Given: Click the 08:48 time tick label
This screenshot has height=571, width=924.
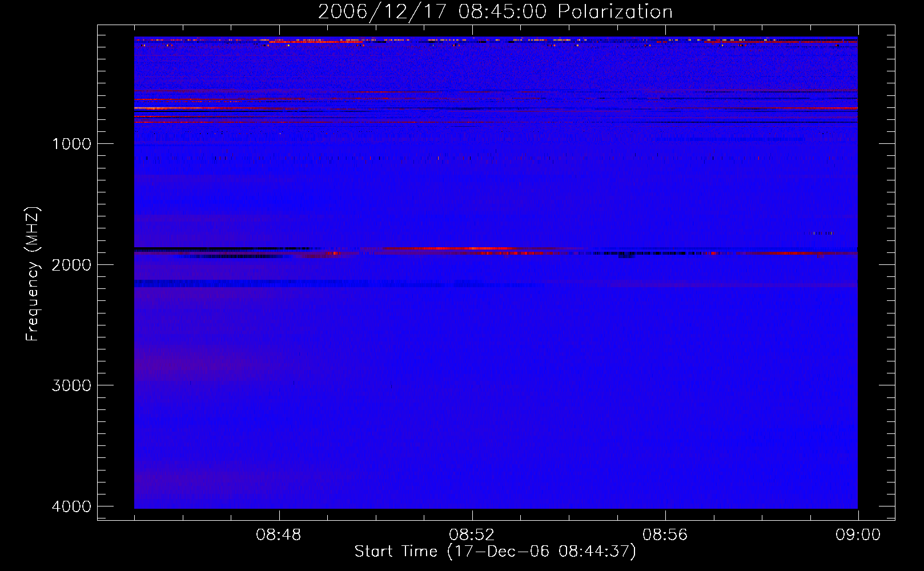Looking at the screenshot, I should [x=279, y=535].
